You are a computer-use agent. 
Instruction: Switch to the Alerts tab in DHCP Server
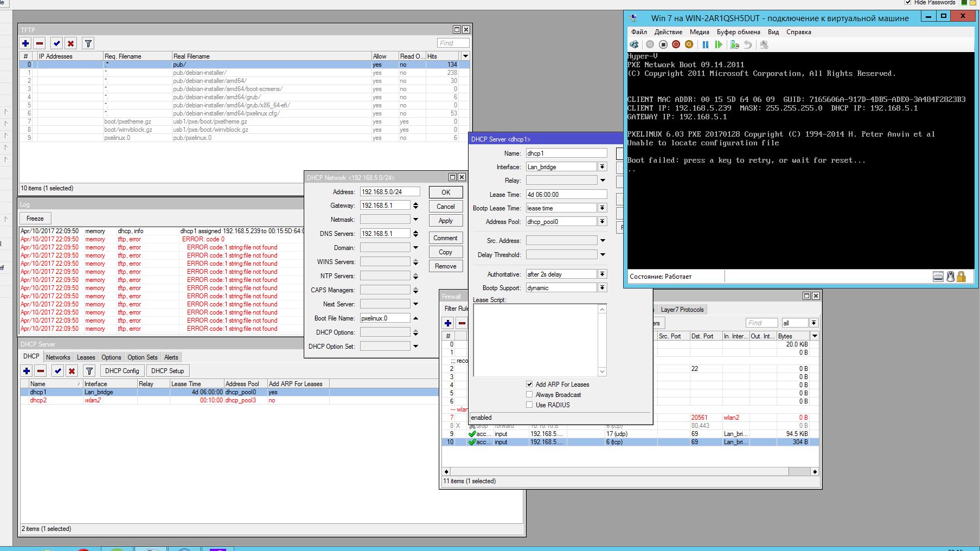[171, 357]
